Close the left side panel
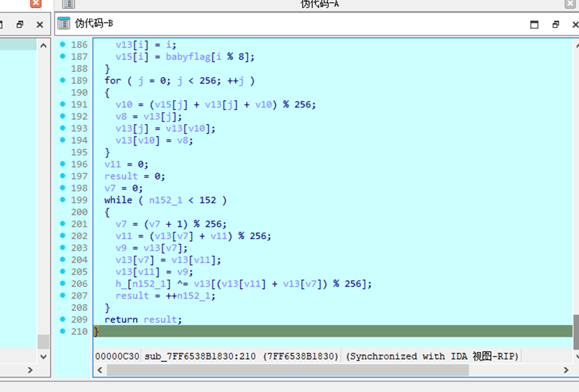Screen dimensions: 579x392 [x=40, y=24]
